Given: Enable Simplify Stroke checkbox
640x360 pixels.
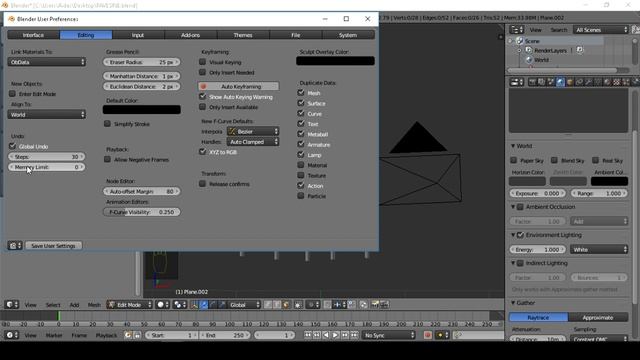Looking at the screenshot, I should [x=107, y=123].
